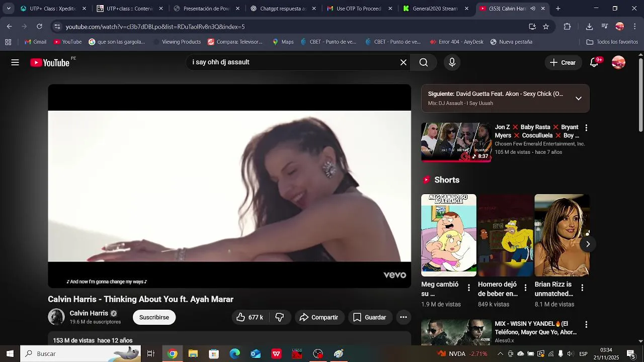This screenshot has width=644, height=362.
Task: Like the Calvin Harris video
Action: tap(250, 317)
